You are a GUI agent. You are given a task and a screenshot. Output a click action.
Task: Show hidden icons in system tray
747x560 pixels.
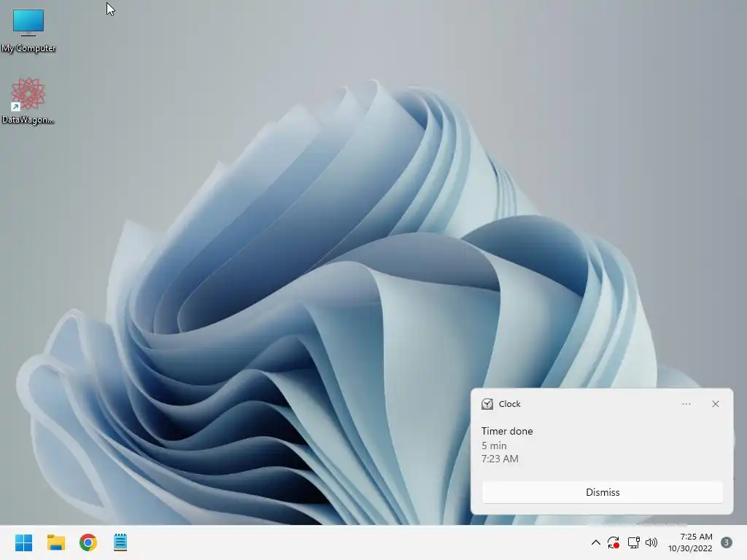coord(595,542)
